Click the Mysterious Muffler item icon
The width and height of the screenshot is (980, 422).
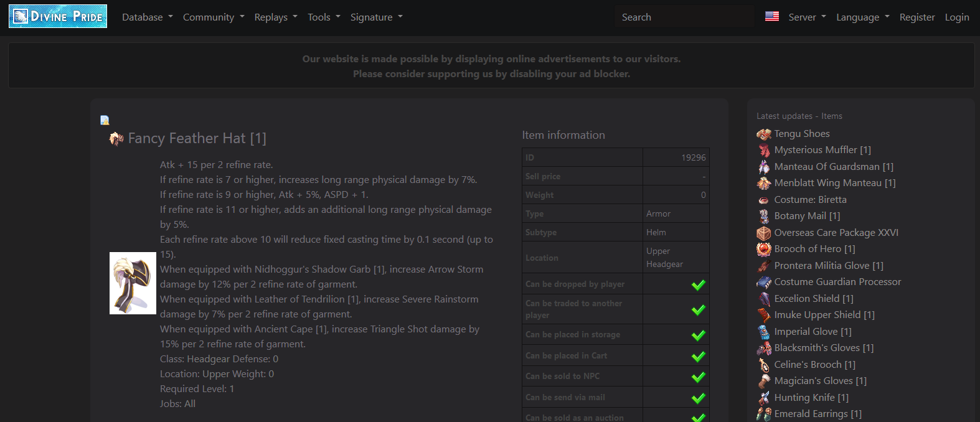pyautogui.click(x=764, y=150)
